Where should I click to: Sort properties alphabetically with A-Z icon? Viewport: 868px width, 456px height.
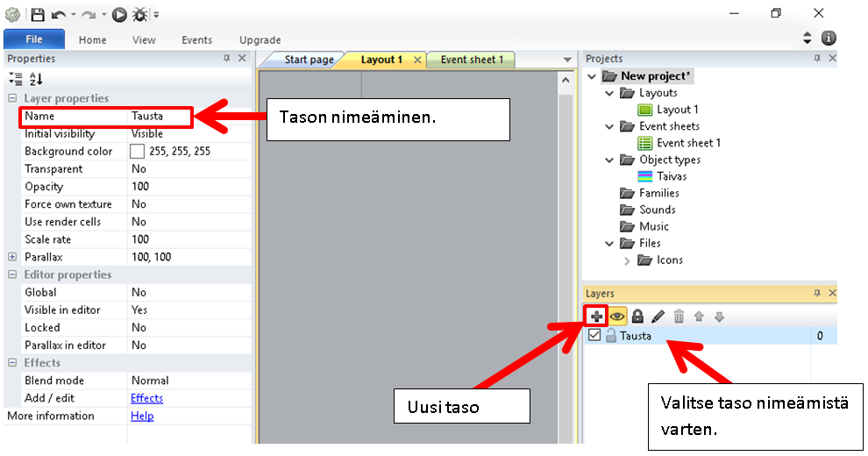(36, 79)
